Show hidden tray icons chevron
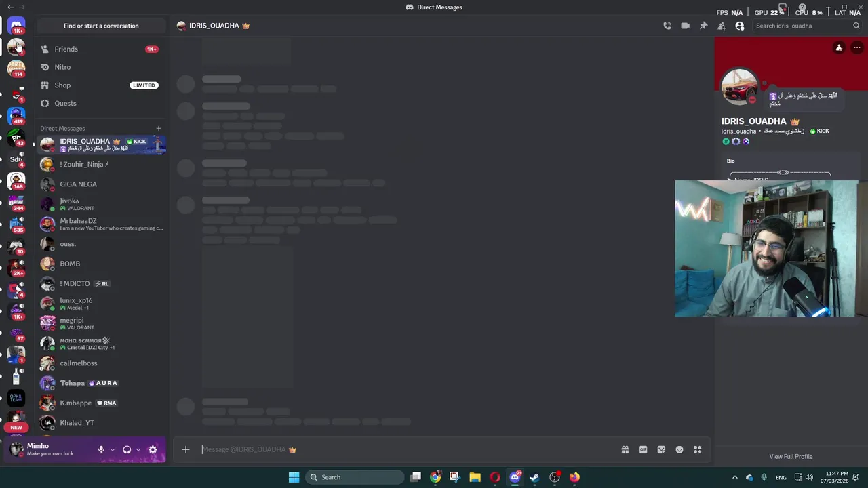This screenshot has height=488, width=868. click(x=734, y=477)
